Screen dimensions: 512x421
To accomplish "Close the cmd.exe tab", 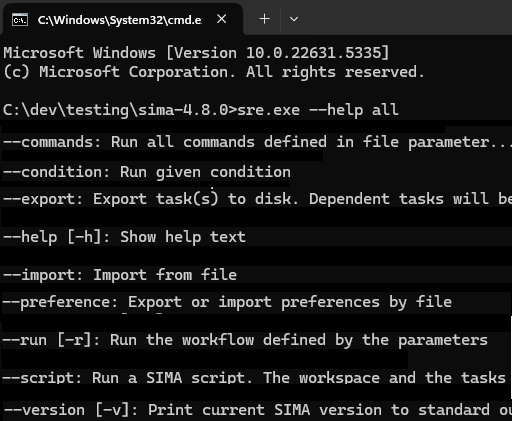I will tap(221, 19).
